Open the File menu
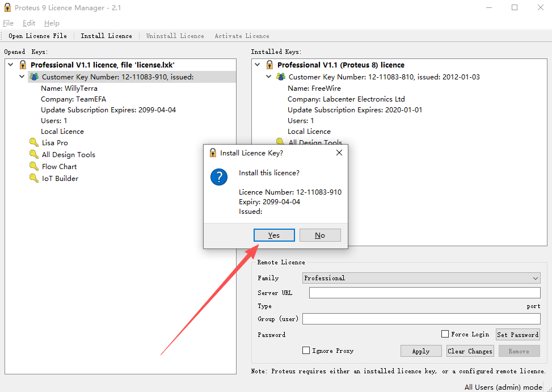Image resolution: width=552 pixels, height=392 pixels. click(8, 23)
